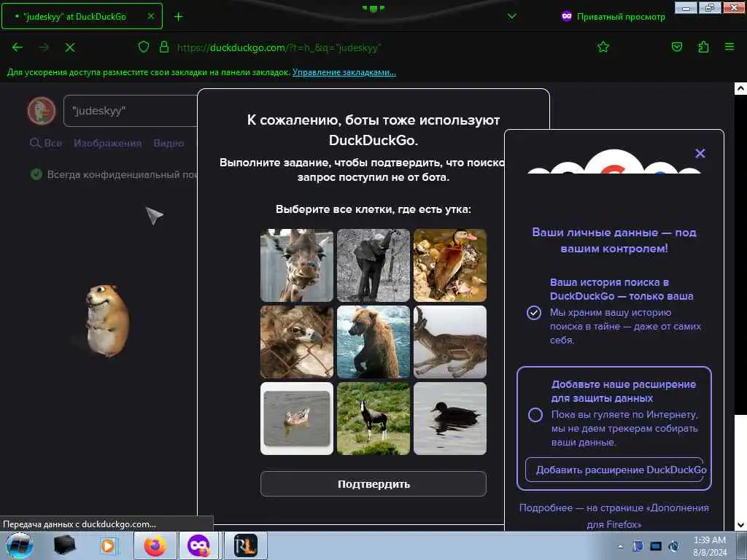Click the Подтвердить button

point(373,484)
